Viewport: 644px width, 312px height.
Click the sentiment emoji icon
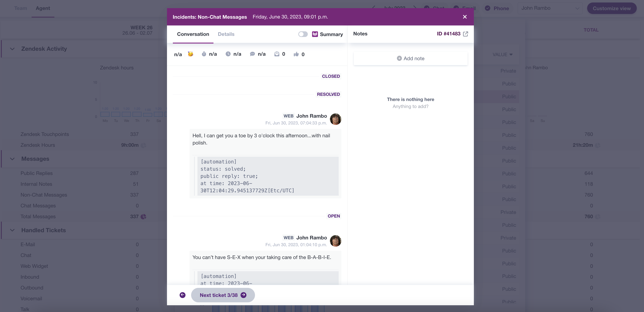(190, 54)
